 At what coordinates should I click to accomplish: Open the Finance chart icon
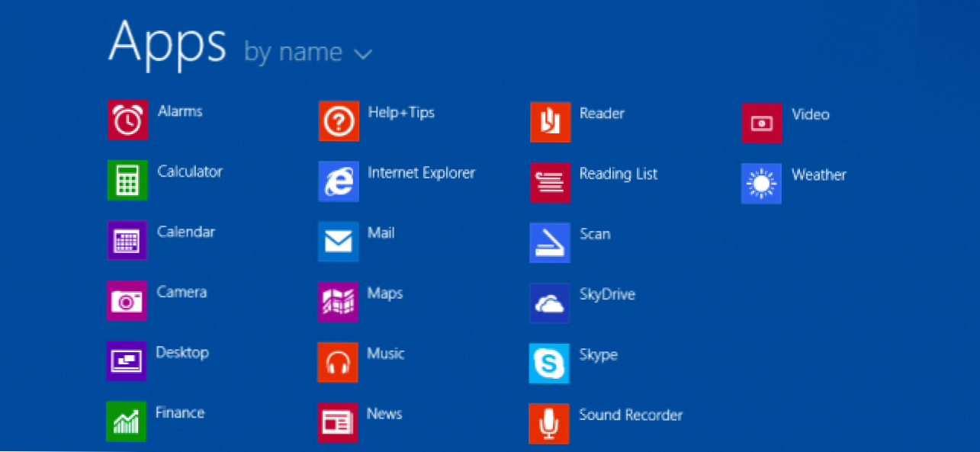[126, 421]
